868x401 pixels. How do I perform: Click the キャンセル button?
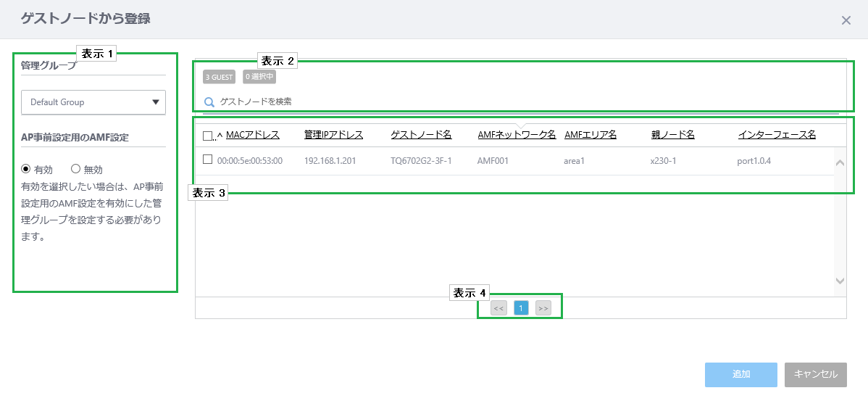816,374
